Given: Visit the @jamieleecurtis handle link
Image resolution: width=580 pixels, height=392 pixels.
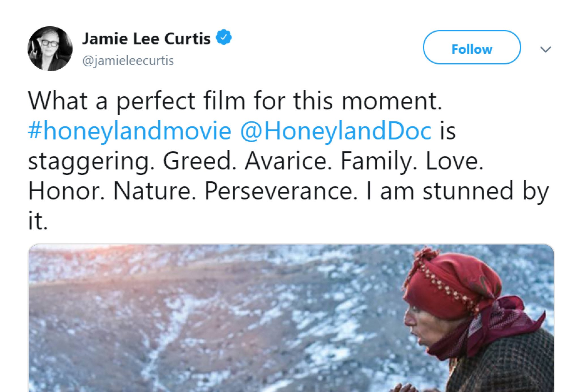Looking at the screenshot, I should pyautogui.click(x=128, y=61).
